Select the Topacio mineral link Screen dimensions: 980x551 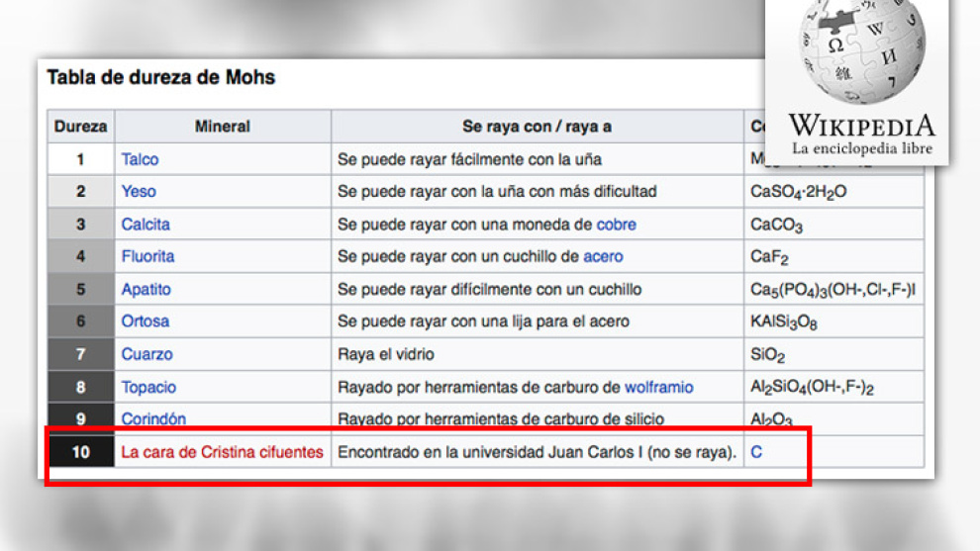[x=148, y=387]
